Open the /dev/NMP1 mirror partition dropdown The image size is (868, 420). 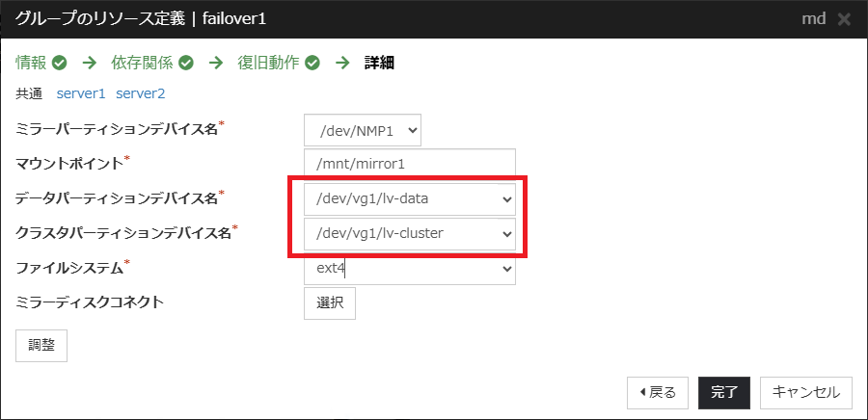[x=363, y=130]
